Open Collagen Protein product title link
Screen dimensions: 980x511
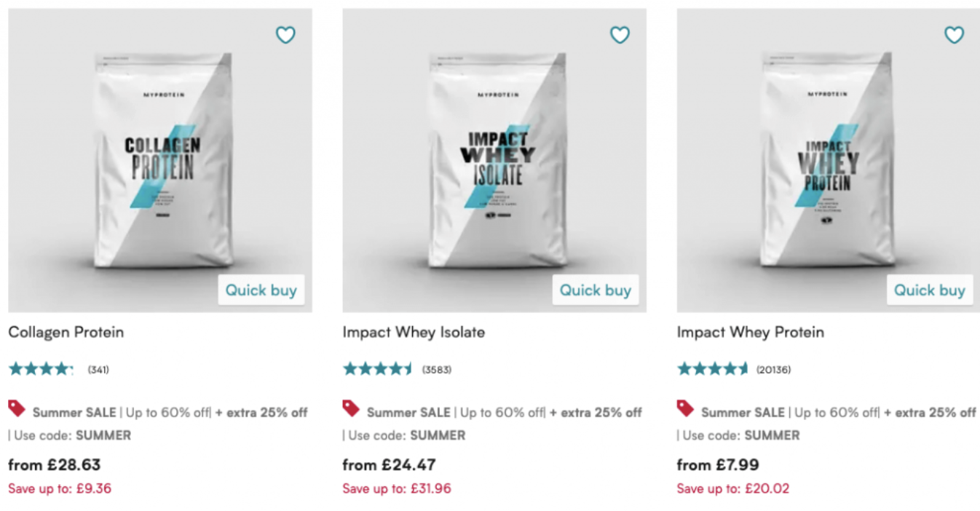point(66,332)
